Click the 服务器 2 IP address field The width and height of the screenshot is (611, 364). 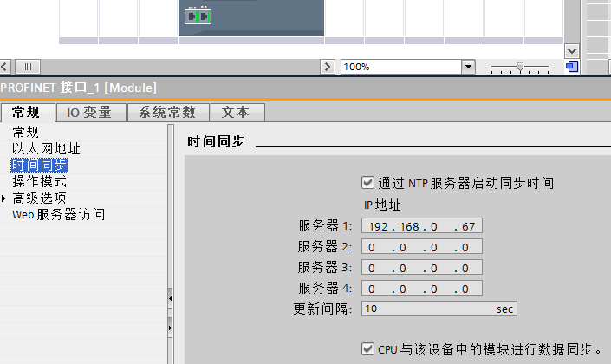421,247
